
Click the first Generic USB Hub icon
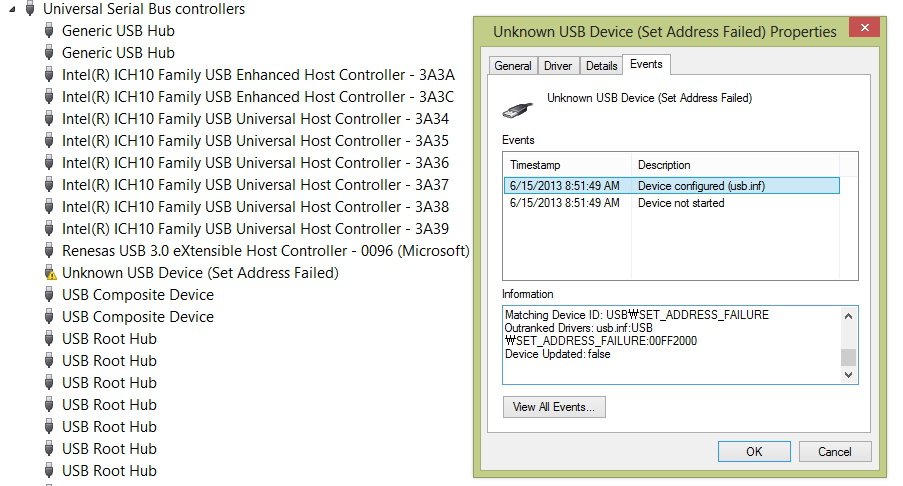pyautogui.click(x=50, y=31)
